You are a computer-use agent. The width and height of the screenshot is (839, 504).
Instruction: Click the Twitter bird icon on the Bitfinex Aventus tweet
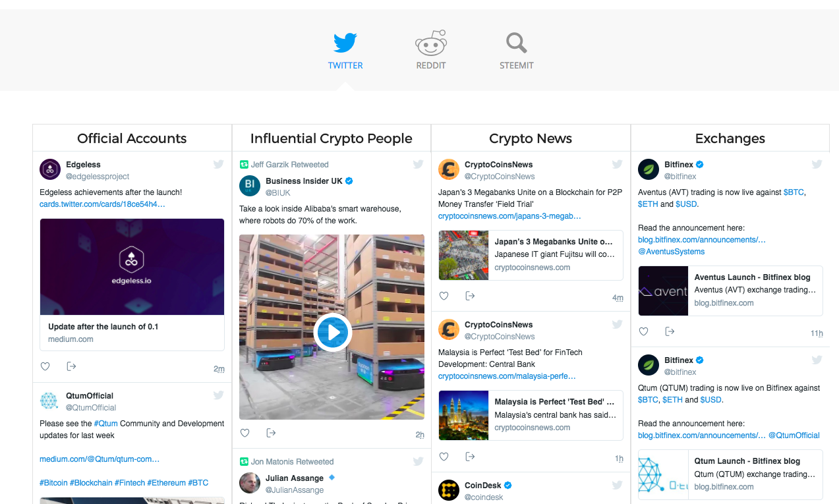817,164
